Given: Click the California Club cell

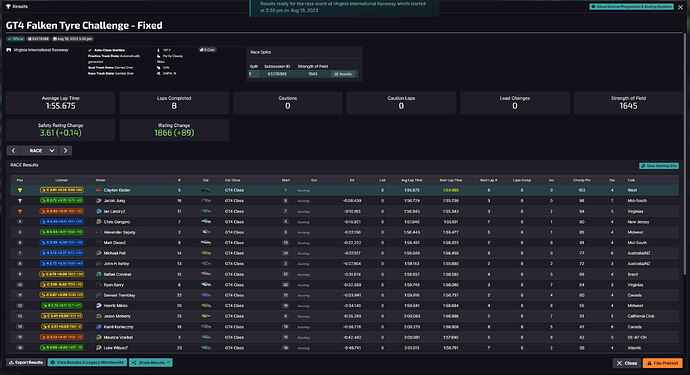Looking at the screenshot, I should pos(640,316).
